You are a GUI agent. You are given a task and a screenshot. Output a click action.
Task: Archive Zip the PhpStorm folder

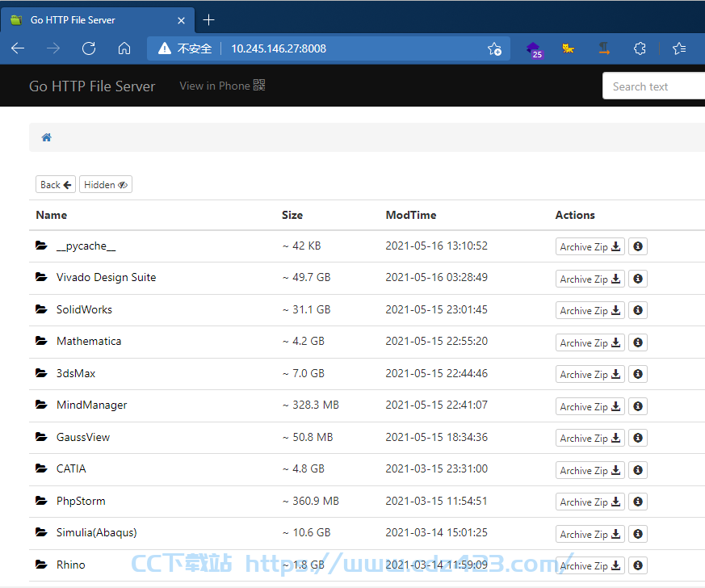tap(590, 502)
